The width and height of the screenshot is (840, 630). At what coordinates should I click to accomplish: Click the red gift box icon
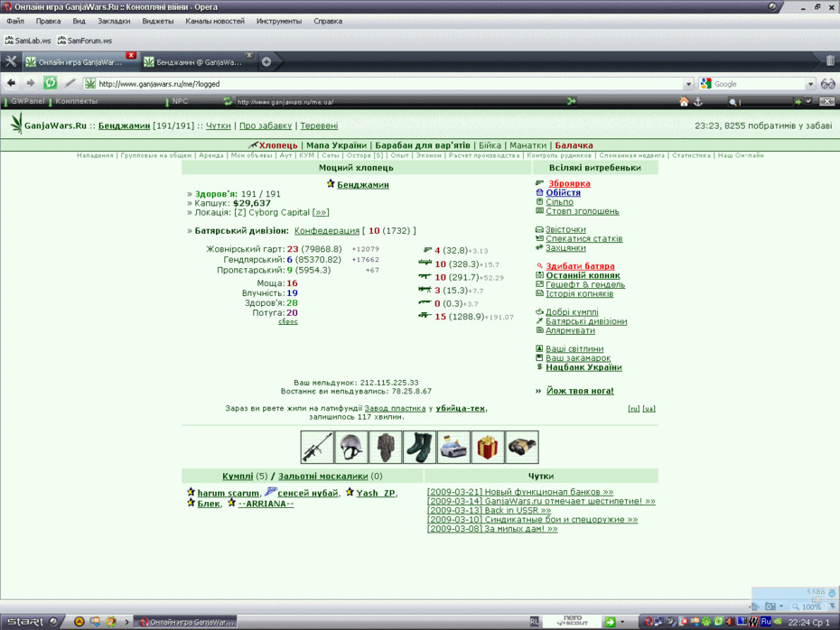[488, 447]
